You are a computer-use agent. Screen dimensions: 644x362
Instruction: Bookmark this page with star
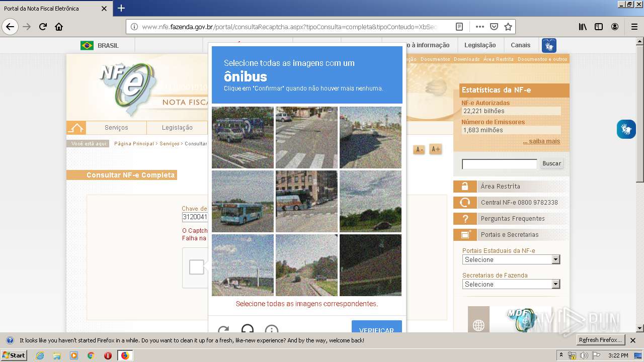[508, 27]
